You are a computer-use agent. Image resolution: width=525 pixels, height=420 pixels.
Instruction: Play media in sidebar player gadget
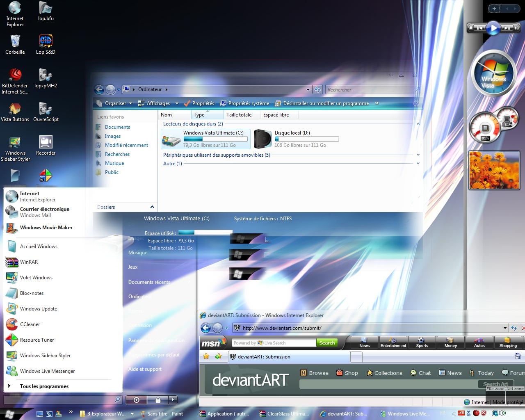(x=493, y=28)
